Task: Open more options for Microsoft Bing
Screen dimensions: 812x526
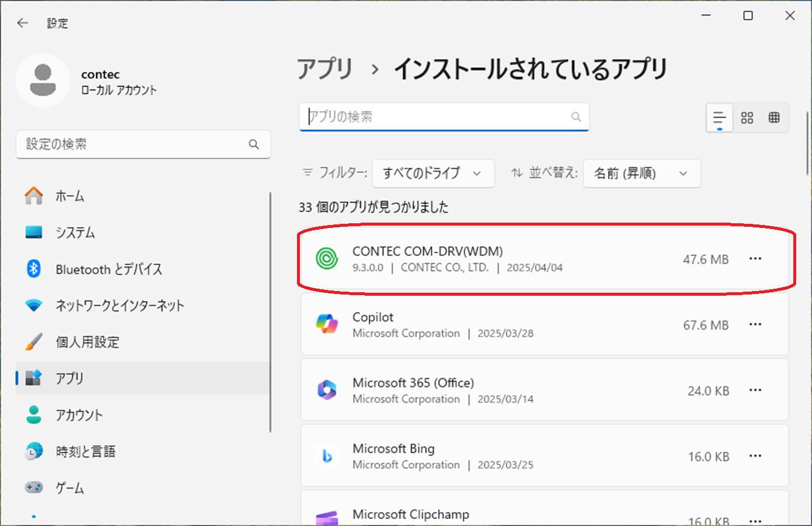Action: coord(755,456)
